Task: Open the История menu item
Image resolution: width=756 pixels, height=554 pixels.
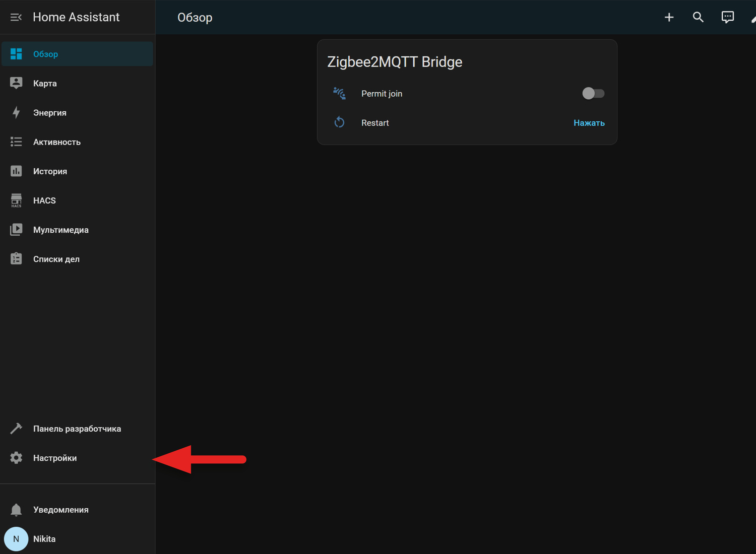Action: coord(78,171)
